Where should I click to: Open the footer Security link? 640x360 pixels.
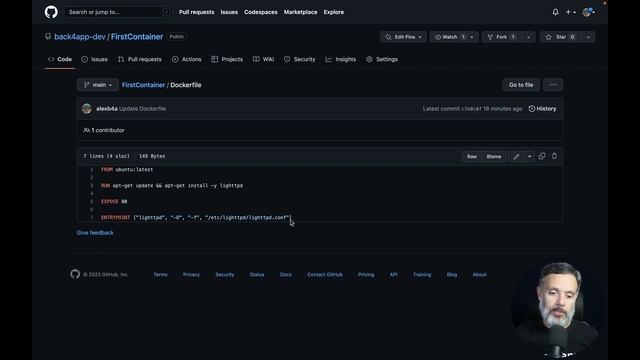(225, 275)
